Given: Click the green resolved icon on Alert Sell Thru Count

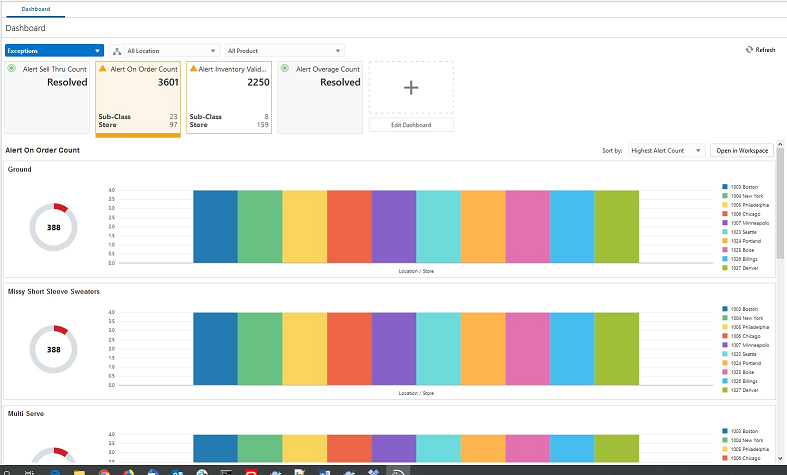Looking at the screenshot, I should (x=12, y=68).
